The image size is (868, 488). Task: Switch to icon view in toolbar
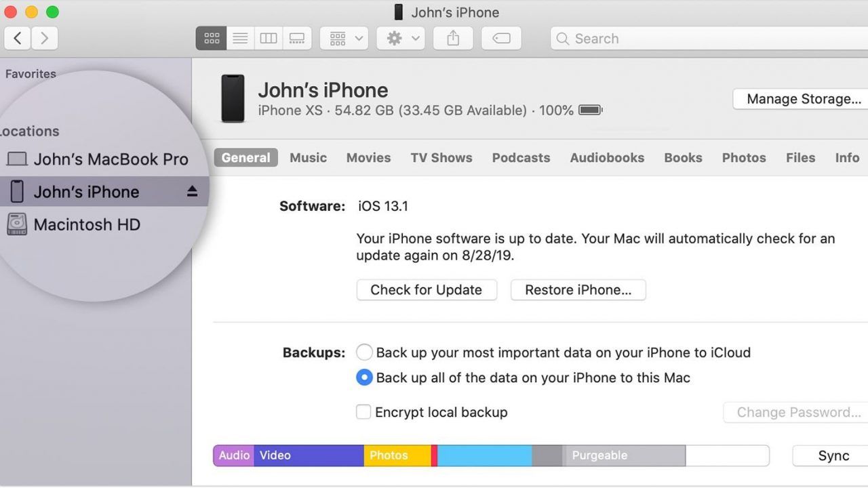(211, 39)
